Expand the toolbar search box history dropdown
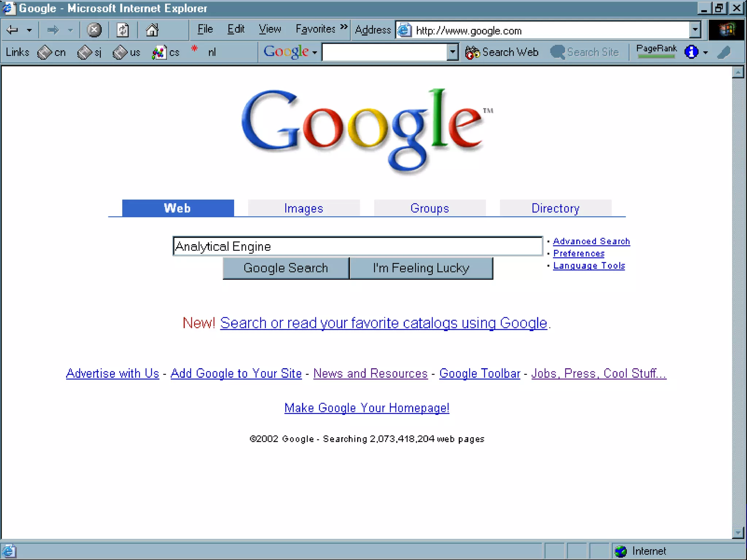 click(452, 52)
